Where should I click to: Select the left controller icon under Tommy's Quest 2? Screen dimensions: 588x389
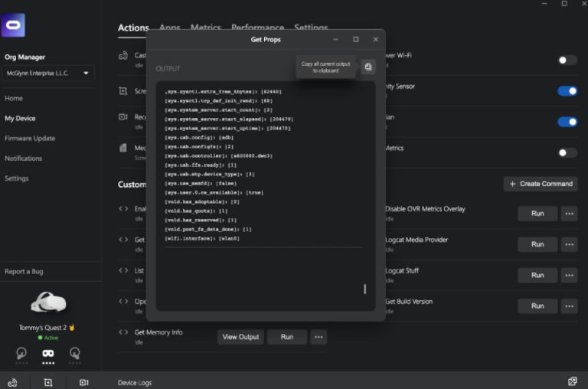pos(21,353)
